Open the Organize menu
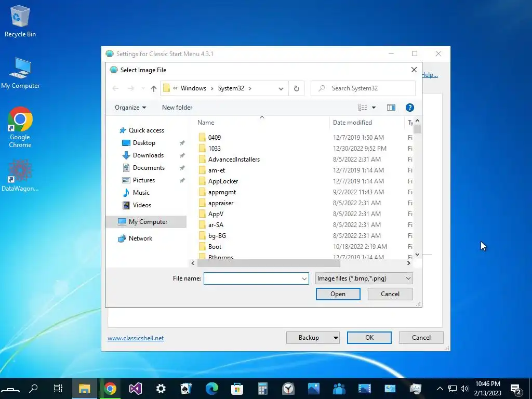The height and width of the screenshot is (399, 532). pos(130,108)
